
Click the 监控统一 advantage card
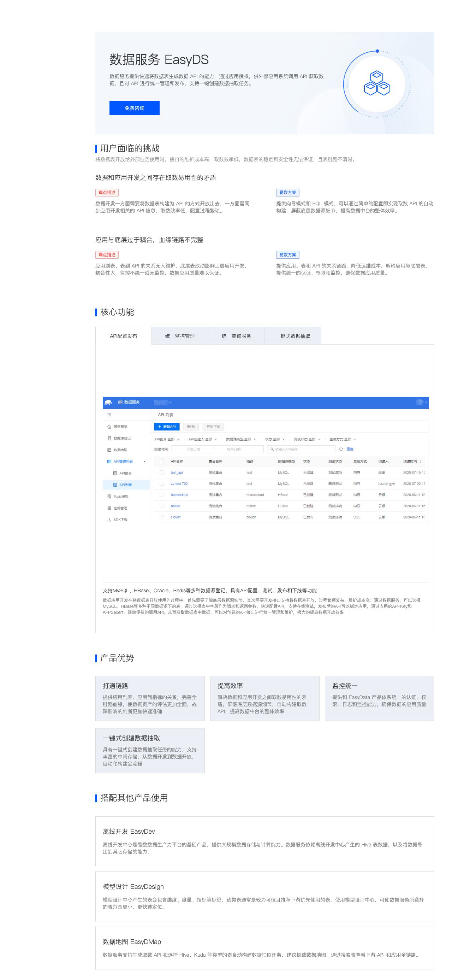pyautogui.click(x=379, y=698)
